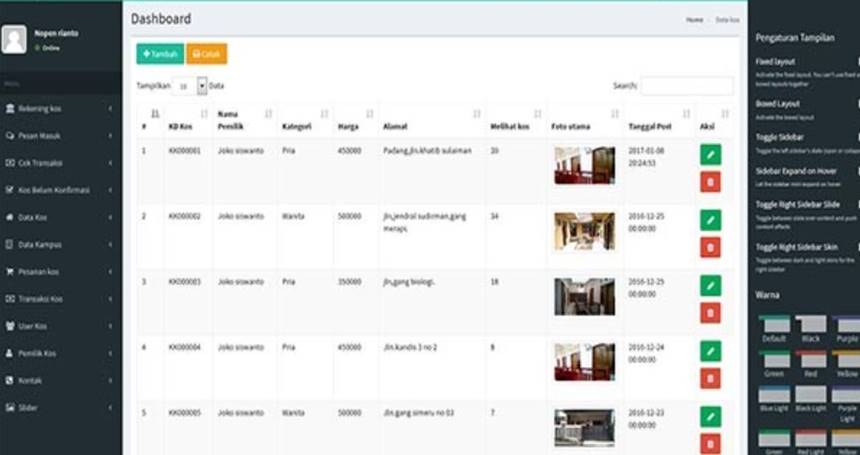Click the orange Cetak button
Screen dimensions: 860x455
click(x=206, y=54)
